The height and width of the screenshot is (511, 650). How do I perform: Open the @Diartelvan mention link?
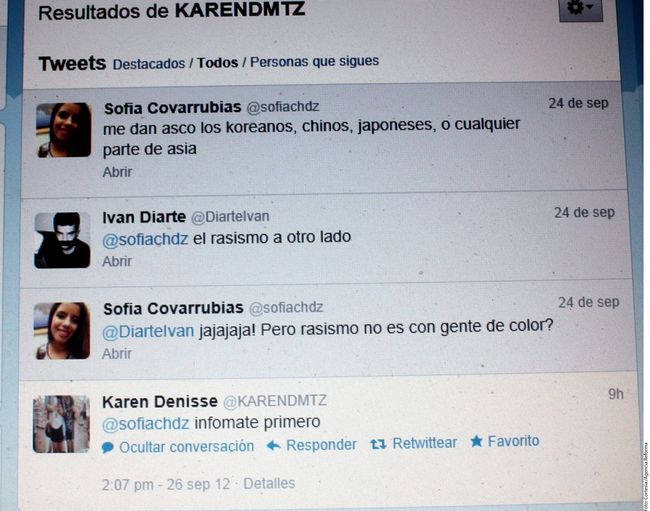pyautogui.click(x=148, y=332)
